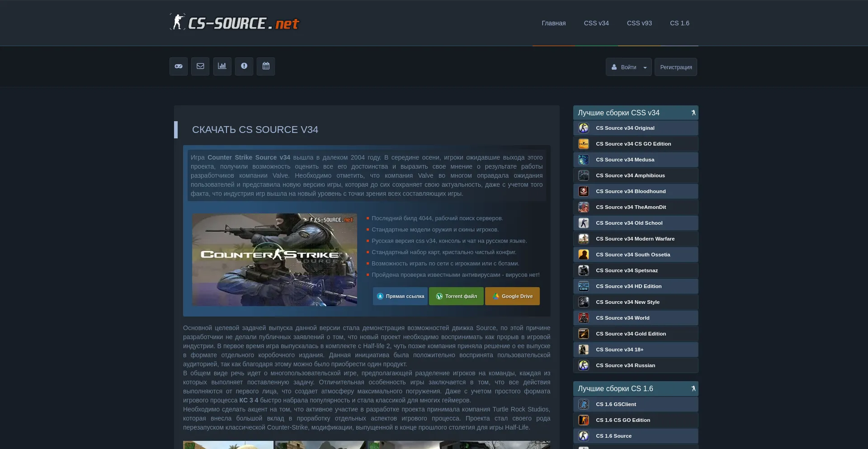Click the icon beside CS Source v34 New Style

click(584, 302)
